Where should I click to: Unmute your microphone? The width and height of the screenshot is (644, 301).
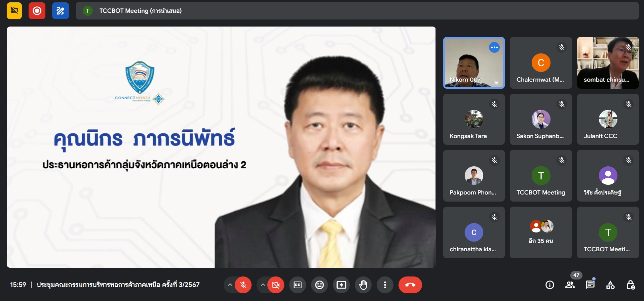click(243, 285)
